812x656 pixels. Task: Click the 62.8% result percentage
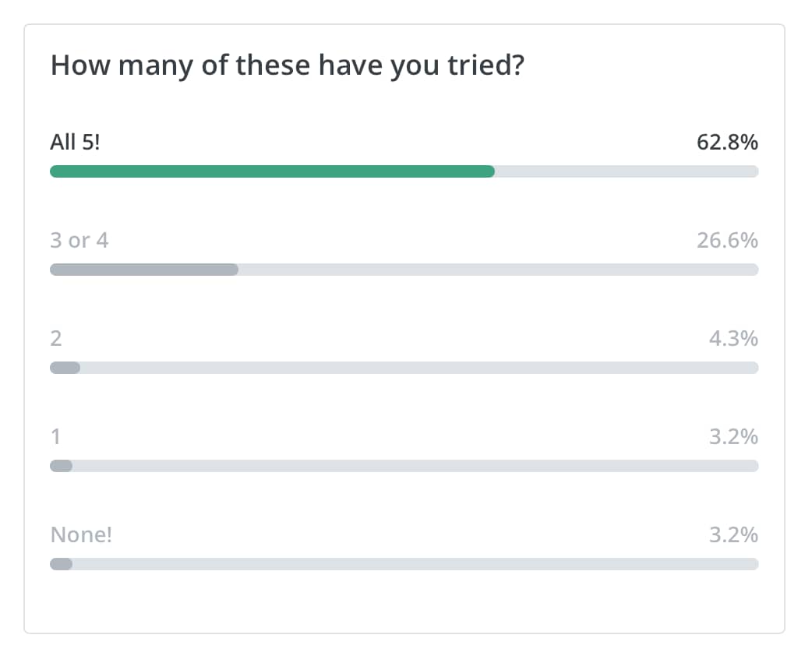pyautogui.click(x=727, y=142)
